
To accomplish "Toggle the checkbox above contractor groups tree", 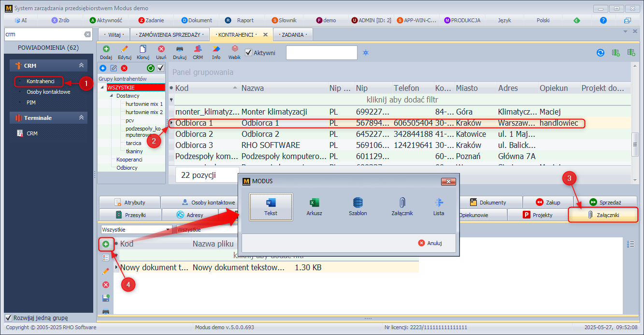I will coord(160,68).
